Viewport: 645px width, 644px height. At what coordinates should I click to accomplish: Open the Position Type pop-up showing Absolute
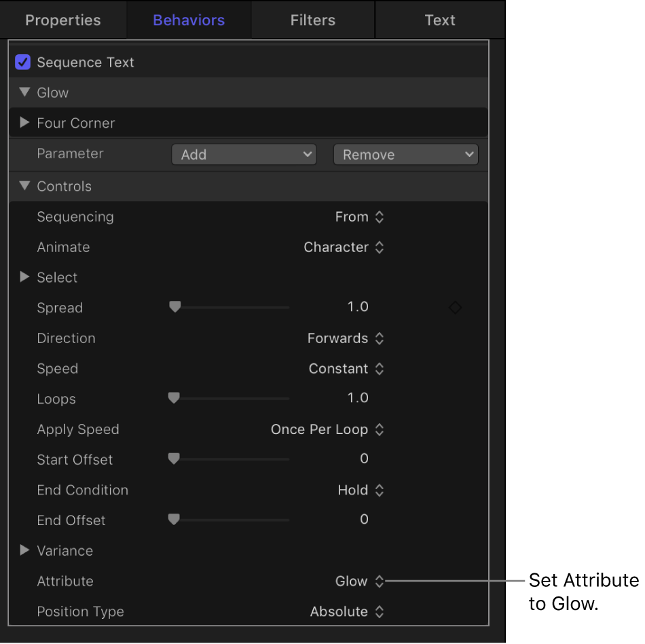click(x=348, y=611)
